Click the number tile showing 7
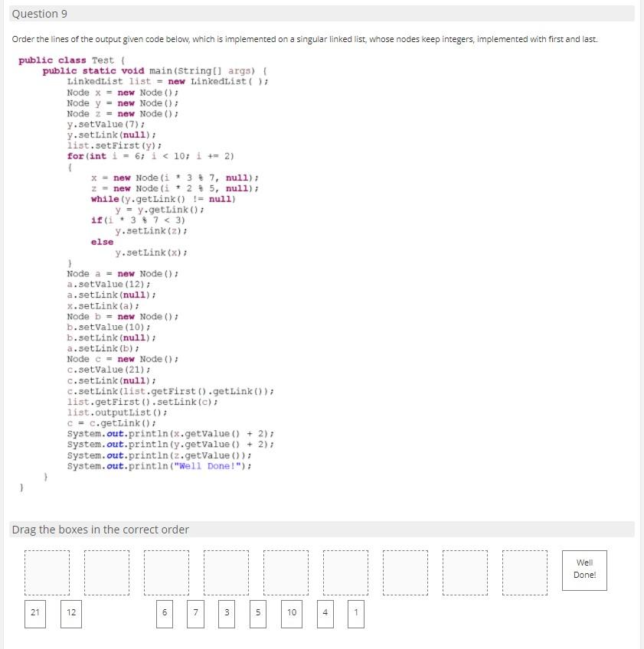 [195, 613]
